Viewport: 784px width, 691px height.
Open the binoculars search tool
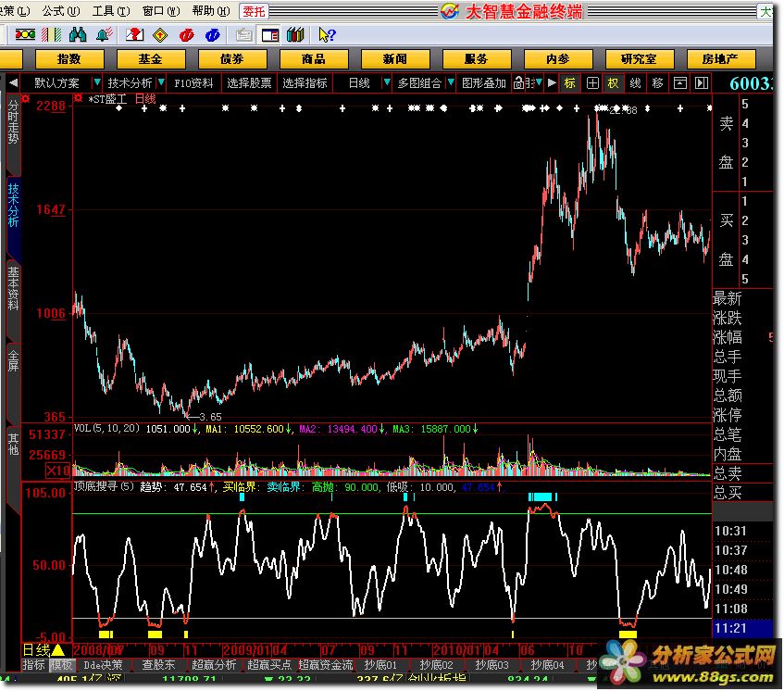(x=78, y=35)
